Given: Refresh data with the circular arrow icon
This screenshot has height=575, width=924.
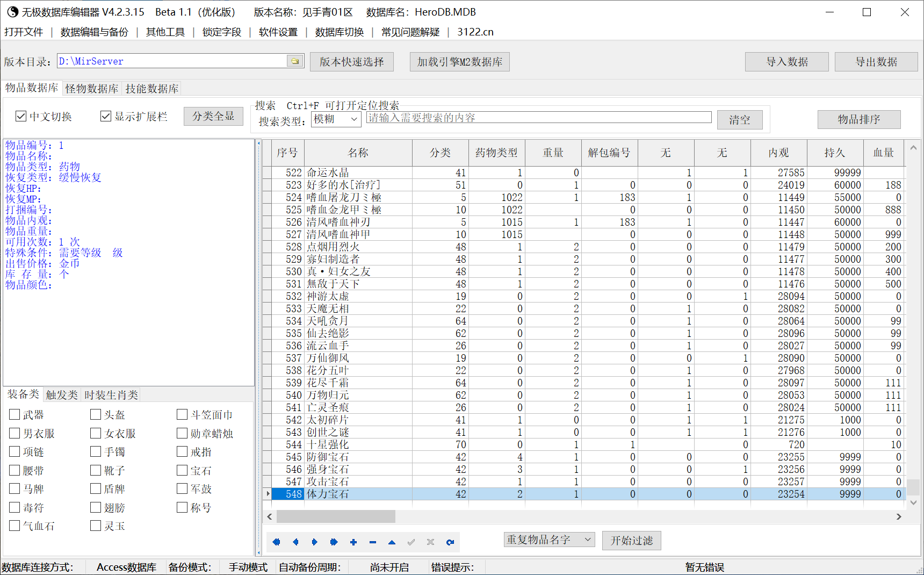Looking at the screenshot, I should pos(450,542).
